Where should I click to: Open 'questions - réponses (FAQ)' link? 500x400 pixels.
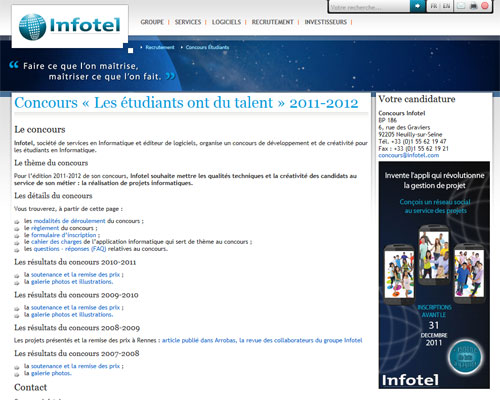70,249
